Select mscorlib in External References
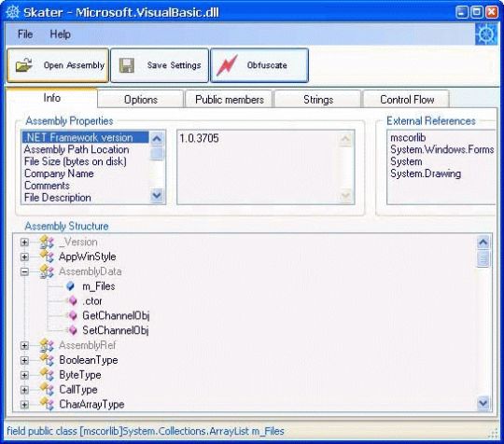Image resolution: width=504 pixels, height=444 pixels. (408, 137)
